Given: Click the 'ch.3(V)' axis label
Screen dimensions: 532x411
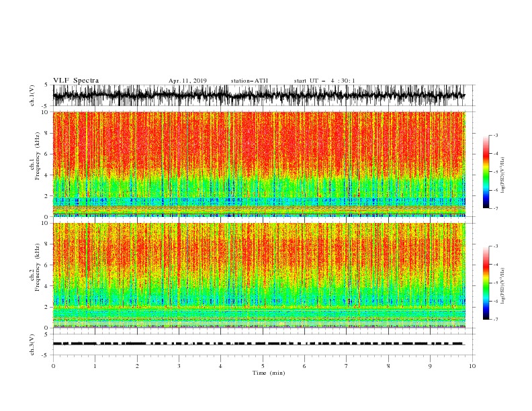Looking at the screenshot, I should coord(32,345).
